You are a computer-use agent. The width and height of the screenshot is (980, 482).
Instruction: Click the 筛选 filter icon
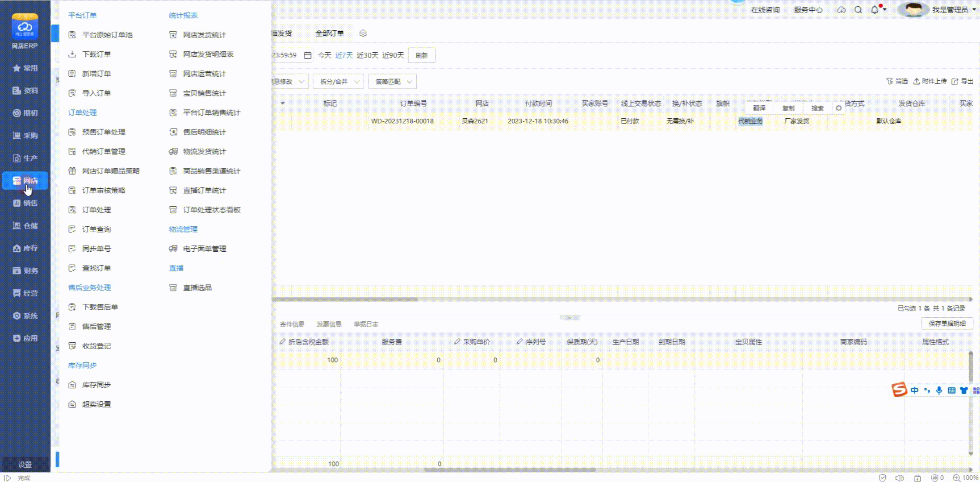[x=889, y=81]
